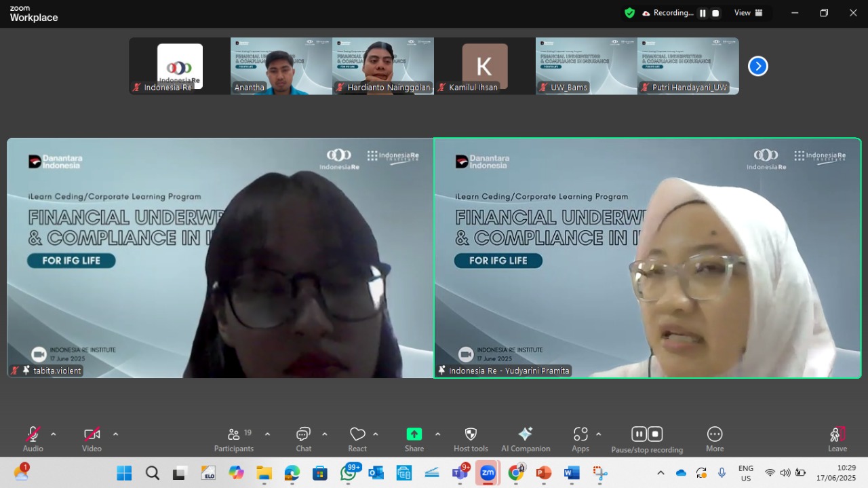Expand the Share options arrow

(x=437, y=434)
